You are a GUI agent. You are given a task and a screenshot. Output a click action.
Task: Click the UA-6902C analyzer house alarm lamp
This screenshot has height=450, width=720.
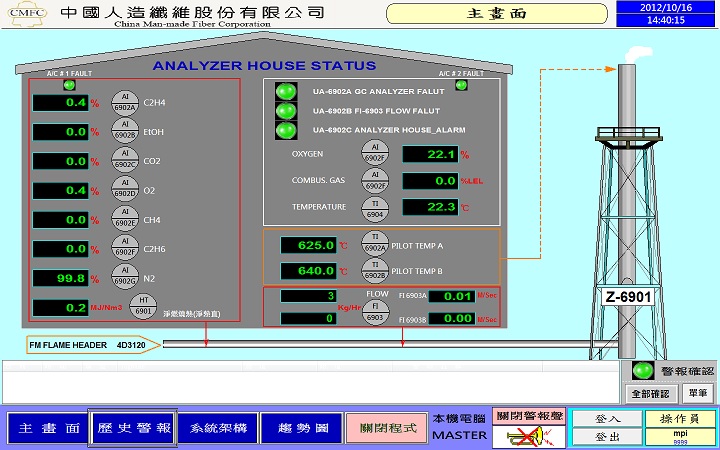tap(286, 130)
